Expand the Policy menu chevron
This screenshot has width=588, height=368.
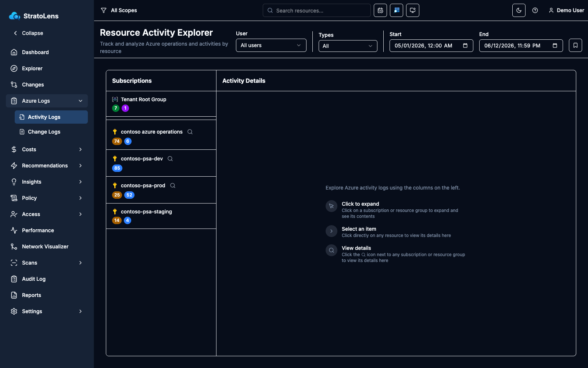pyautogui.click(x=80, y=198)
